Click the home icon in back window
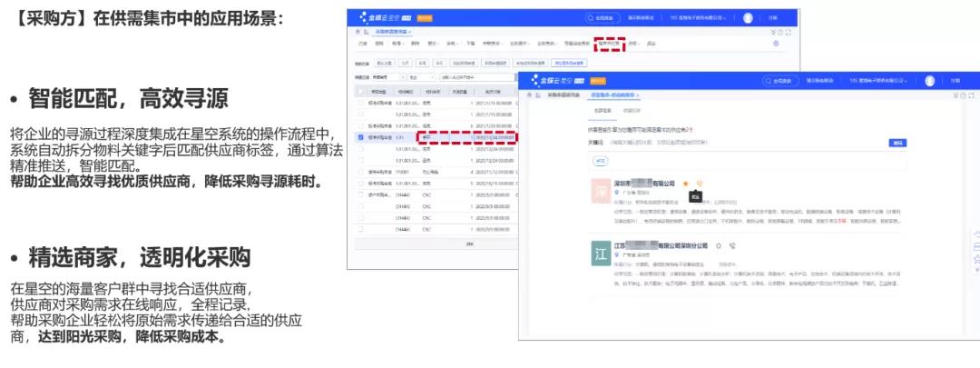This screenshot has height=368, width=980. point(357,31)
